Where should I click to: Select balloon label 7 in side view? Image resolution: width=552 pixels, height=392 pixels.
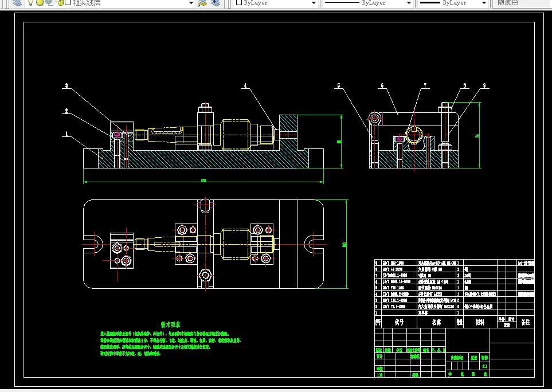pyautogui.click(x=425, y=85)
